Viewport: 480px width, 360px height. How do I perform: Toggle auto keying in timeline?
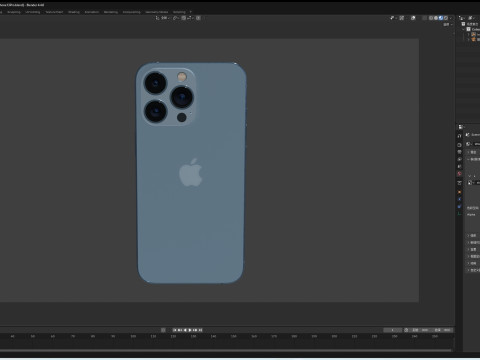tap(163, 330)
